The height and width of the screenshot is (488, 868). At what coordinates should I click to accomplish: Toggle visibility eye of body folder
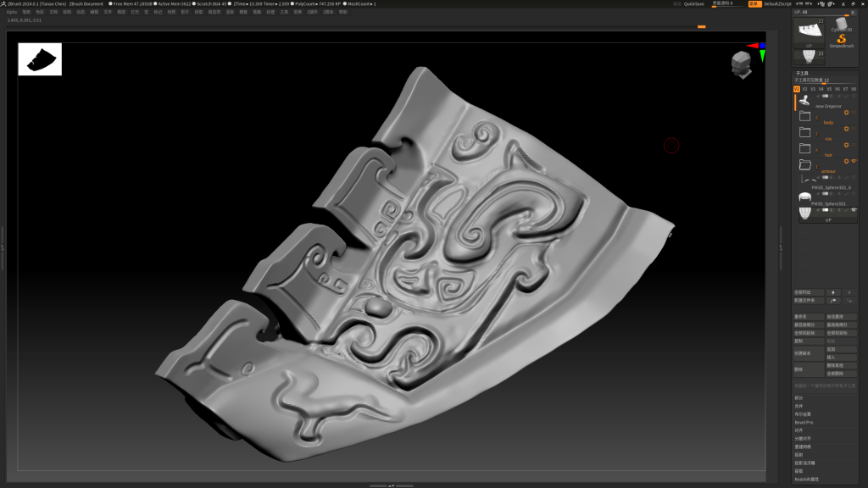(x=854, y=113)
